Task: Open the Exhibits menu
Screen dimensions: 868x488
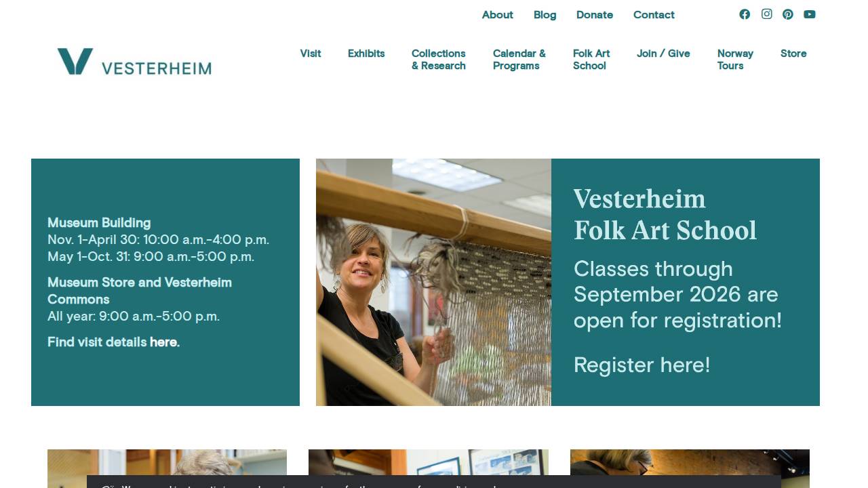Action: [x=366, y=54]
